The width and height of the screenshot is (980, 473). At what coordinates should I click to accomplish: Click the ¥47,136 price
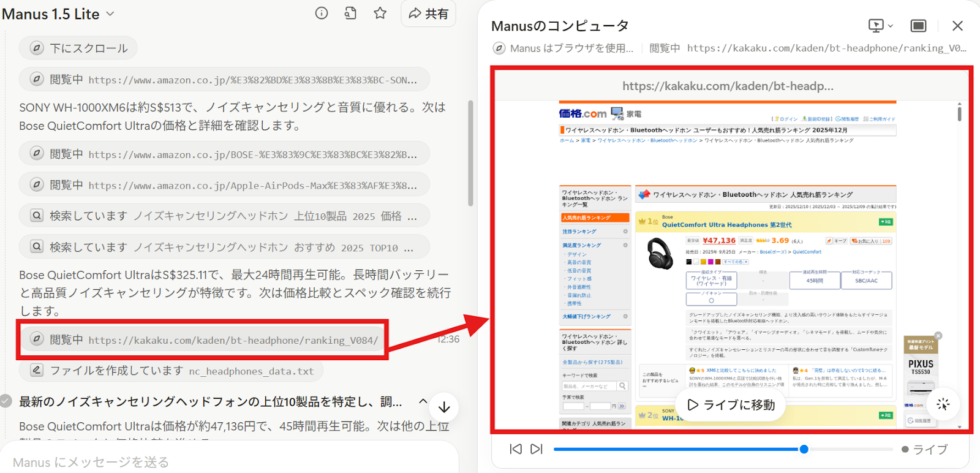pyautogui.click(x=719, y=241)
